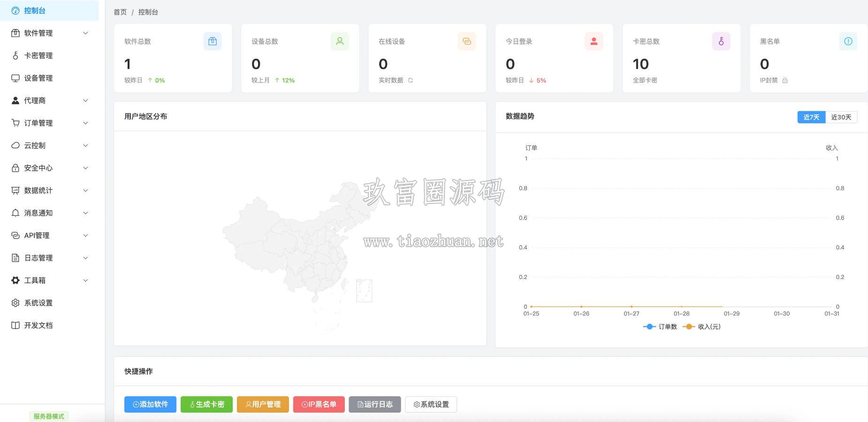Click the 工具箱 gear icon
Image resolution: width=868 pixels, height=422 pixels.
[x=15, y=280]
